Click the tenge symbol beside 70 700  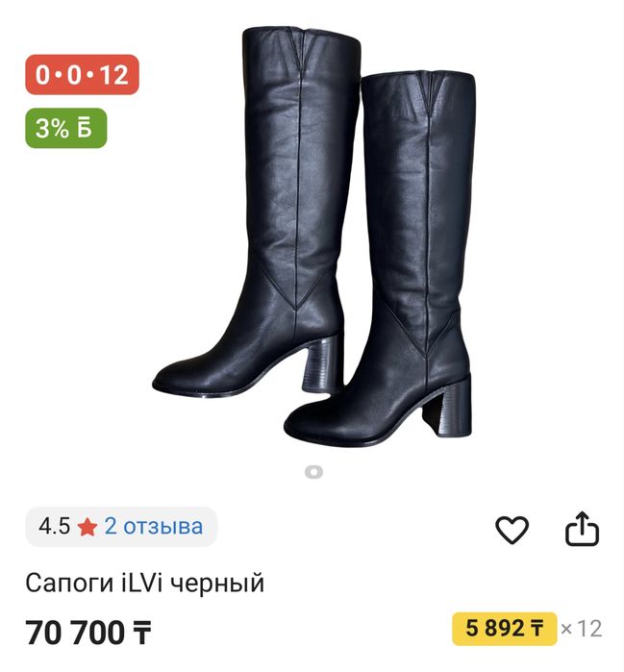click(x=141, y=633)
